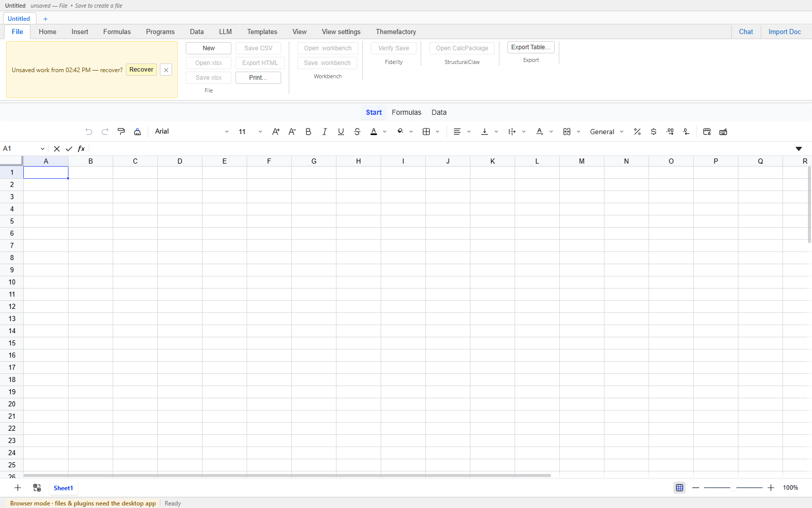Click the zoom in plus button

point(771,488)
